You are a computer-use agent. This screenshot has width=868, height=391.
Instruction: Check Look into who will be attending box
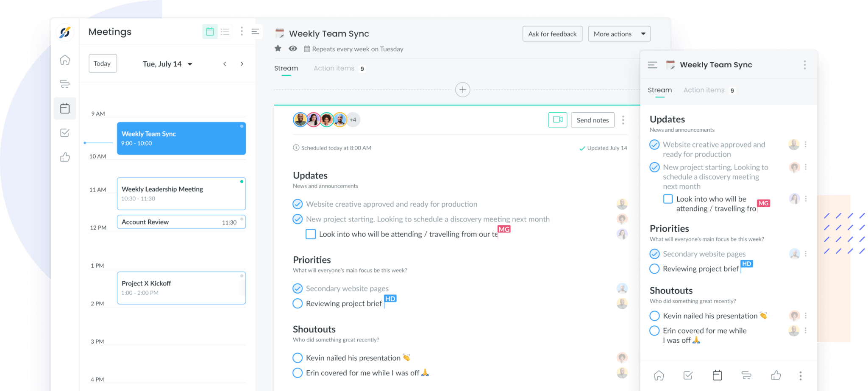(311, 234)
